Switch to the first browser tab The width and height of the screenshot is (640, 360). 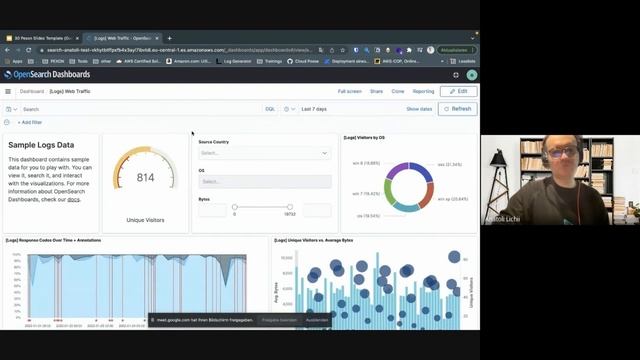pos(42,38)
